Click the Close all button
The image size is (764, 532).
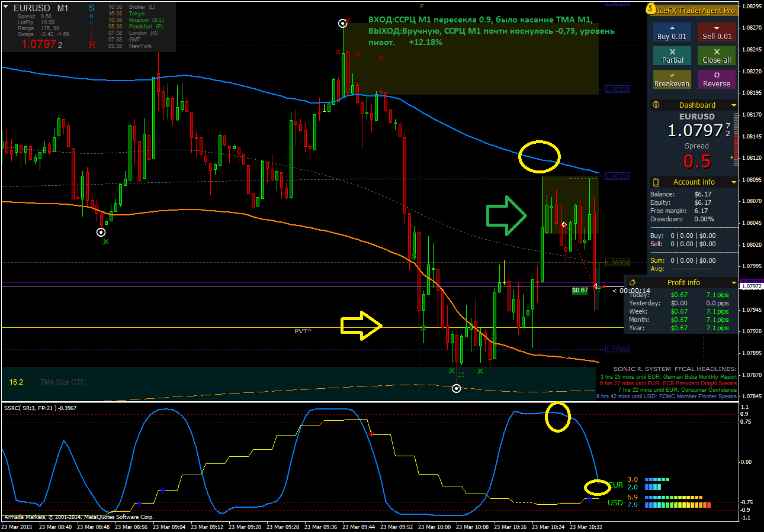[717, 56]
